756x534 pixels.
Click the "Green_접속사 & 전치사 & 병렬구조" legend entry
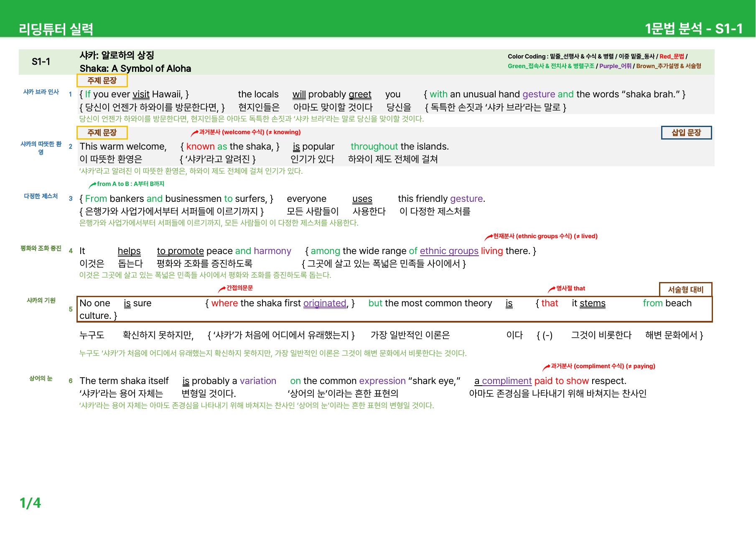[x=551, y=66]
